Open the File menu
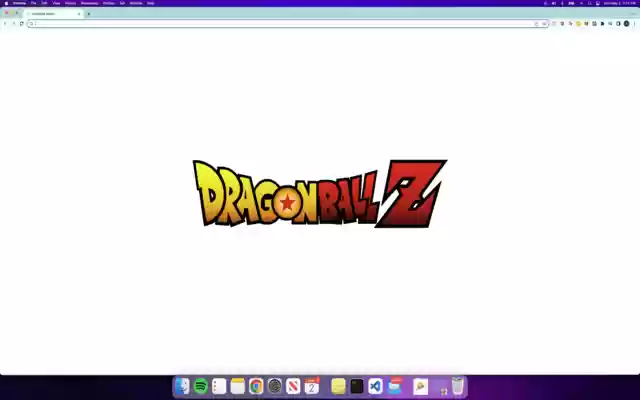The width and height of the screenshot is (640, 400). click(x=33, y=3)
